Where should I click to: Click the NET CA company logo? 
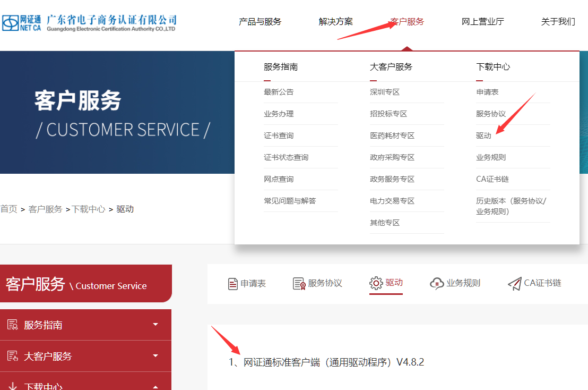click(x=88, y=22)
